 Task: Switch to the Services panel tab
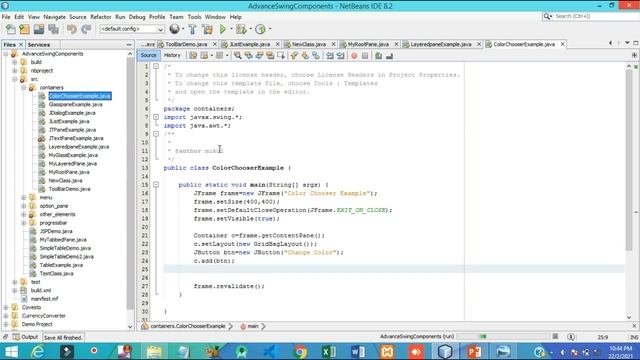pos(39,44)
